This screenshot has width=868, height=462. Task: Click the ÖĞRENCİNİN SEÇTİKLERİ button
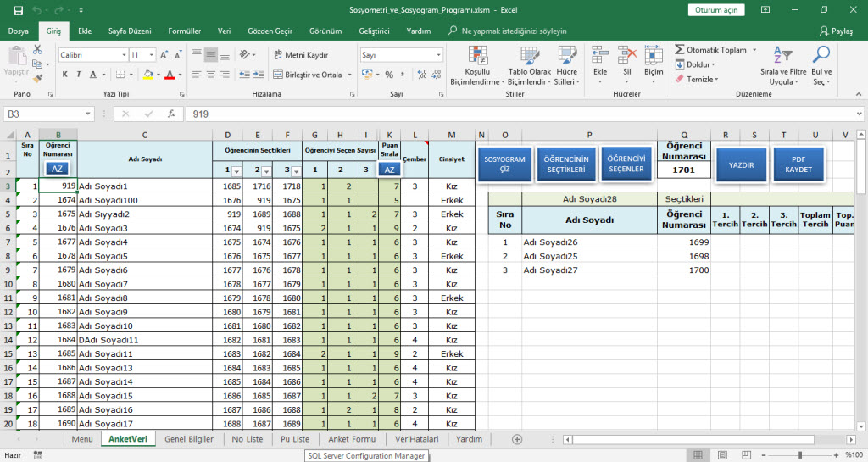[565, 164]
